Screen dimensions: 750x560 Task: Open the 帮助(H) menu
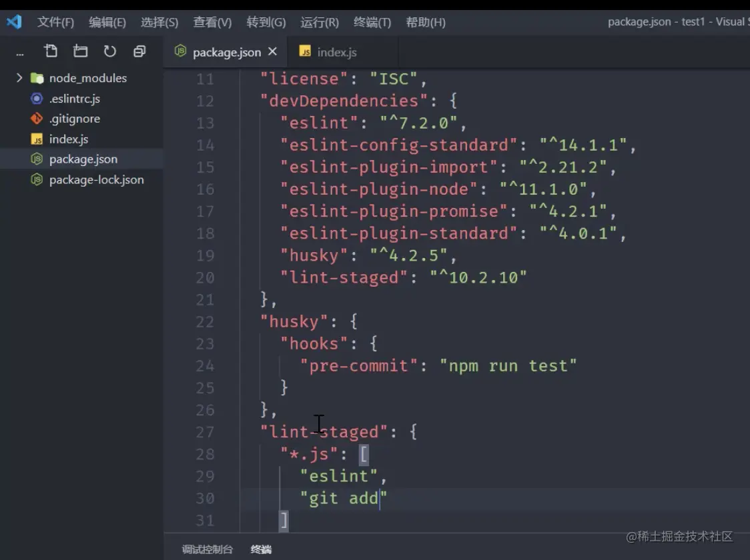point(425,23)
